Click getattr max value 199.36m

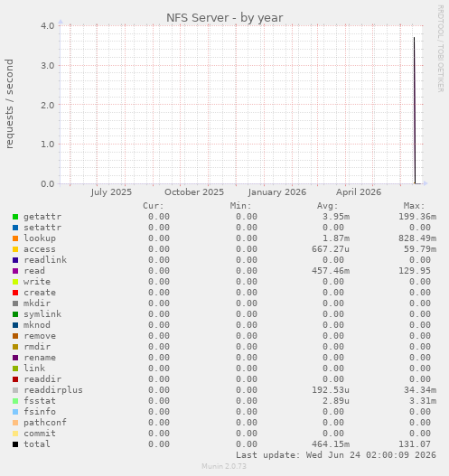[417, 217]
